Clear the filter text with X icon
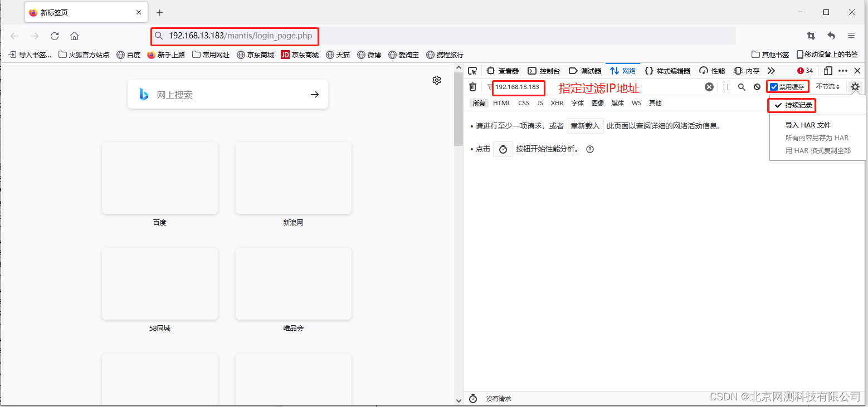The height and width of the screenshot is (407, 868). coord(709,87)
